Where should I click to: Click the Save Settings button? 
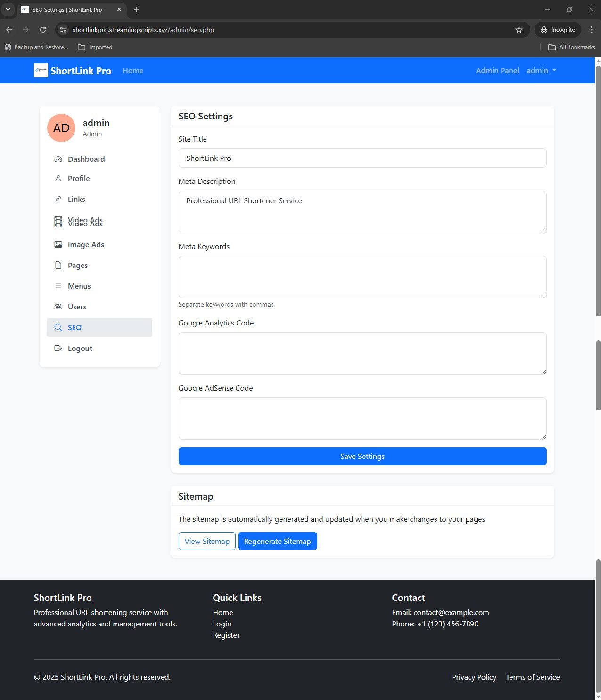362,456
